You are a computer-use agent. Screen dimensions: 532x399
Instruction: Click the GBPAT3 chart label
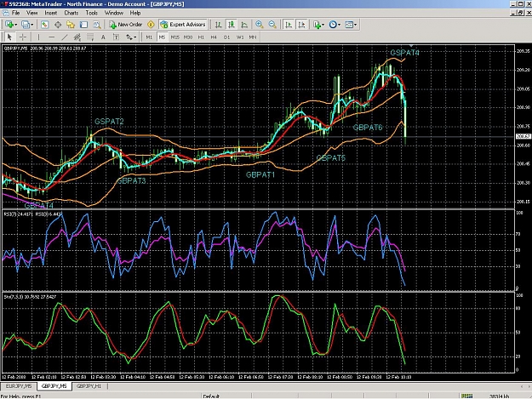[131, 181]
